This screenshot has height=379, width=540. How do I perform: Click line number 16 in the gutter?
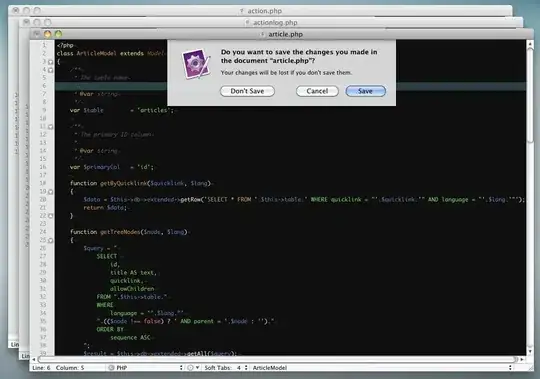(x=43, y=167)
